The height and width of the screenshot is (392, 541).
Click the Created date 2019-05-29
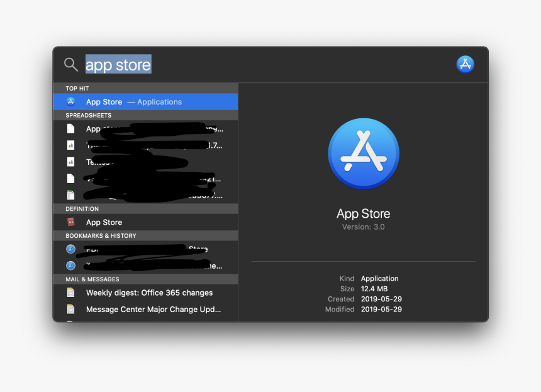point(381,299)
